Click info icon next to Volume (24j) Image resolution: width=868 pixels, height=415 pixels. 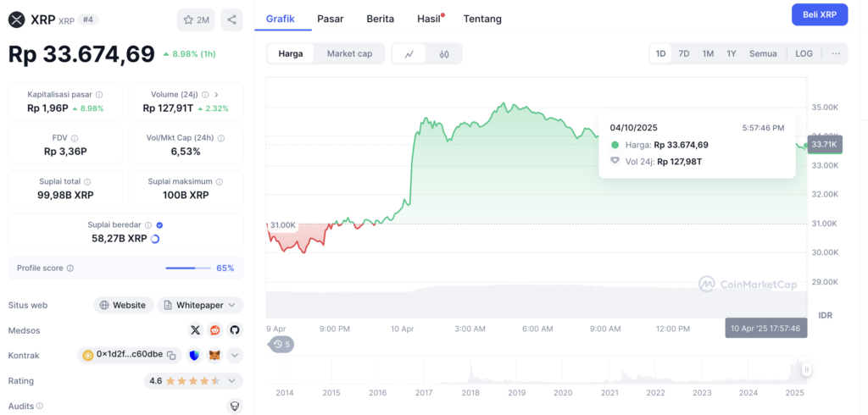(205, 95)
